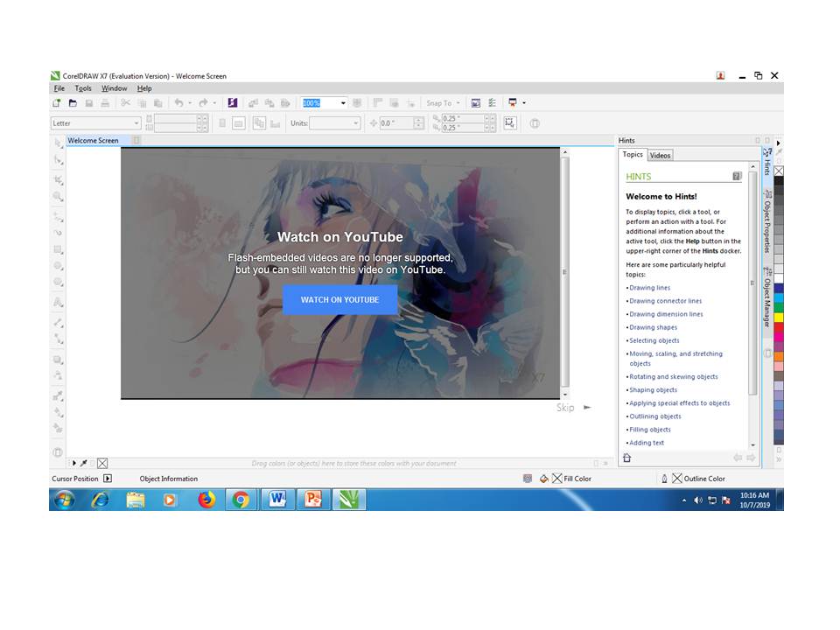Open the Drawing lines hint topic
This screenshot has width=840, height=630.
(x=650, y=287)
